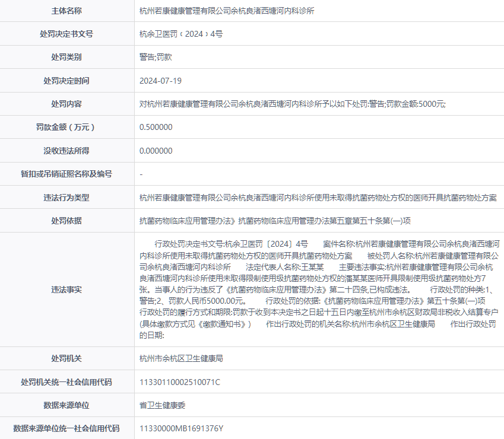This screenshot has width=504, height=439.
Task: Select the 主体名称 label cell
Action: click(x=66, y=11)
